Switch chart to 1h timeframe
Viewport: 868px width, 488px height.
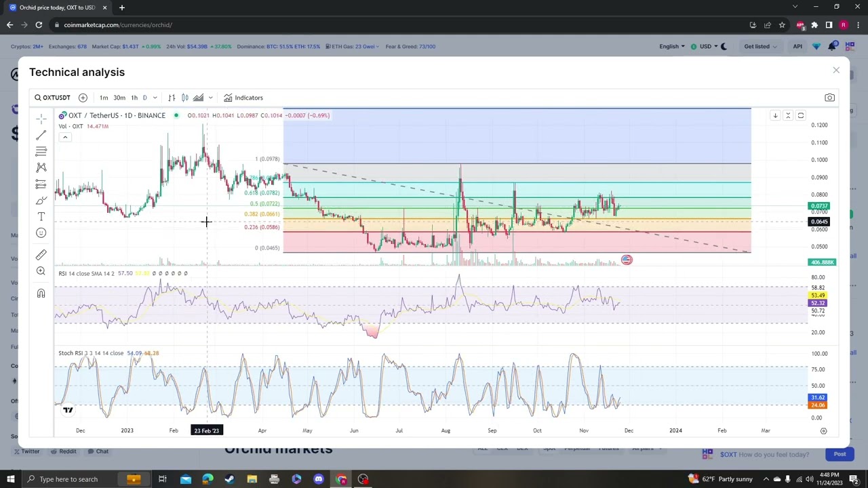(x=134, y=98)
